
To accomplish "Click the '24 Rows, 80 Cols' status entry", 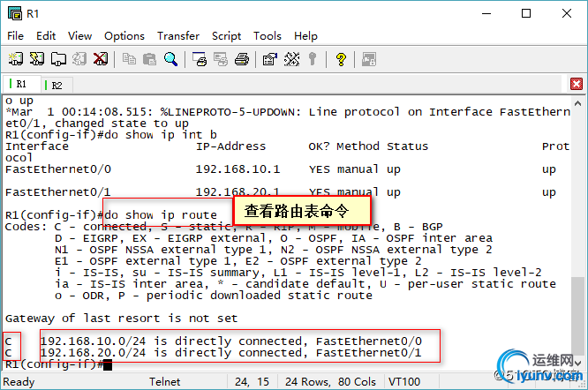I will point(330,382).
